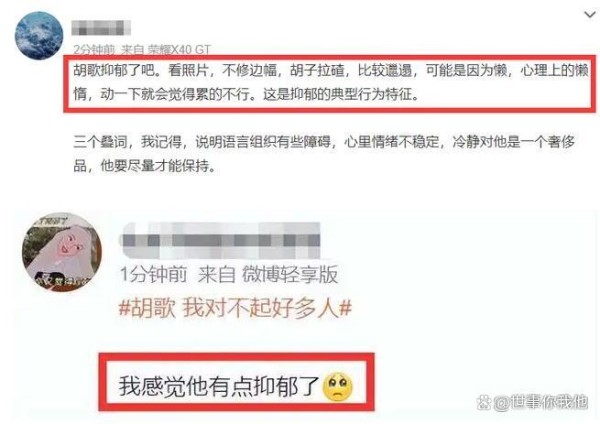Click the comment 我感觉他有点抑郁了

tap(218, 386)
